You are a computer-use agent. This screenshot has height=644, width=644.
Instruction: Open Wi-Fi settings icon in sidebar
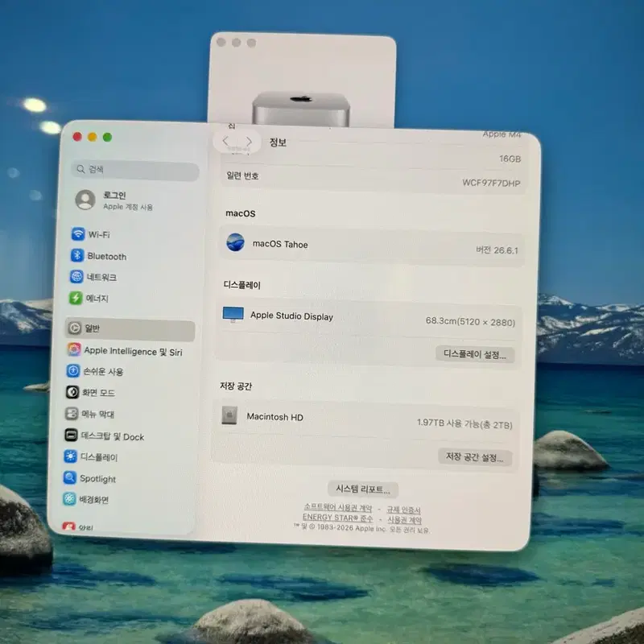77,234
